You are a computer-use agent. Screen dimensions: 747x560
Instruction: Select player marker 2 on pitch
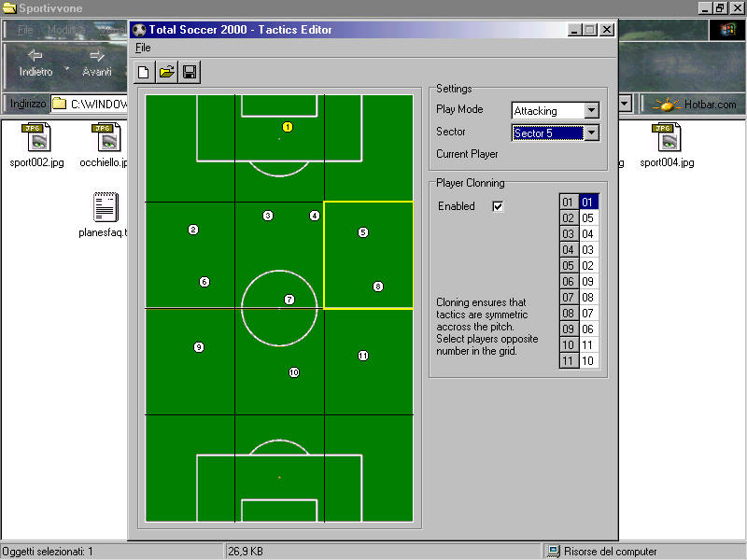(x=193, y=230)
